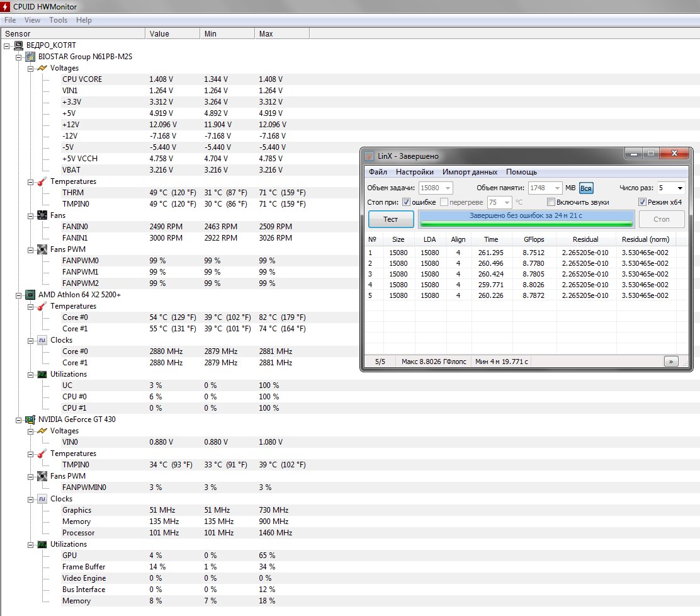Click the BIOSTAR motherboard icon in the tree

click(30, 57)
